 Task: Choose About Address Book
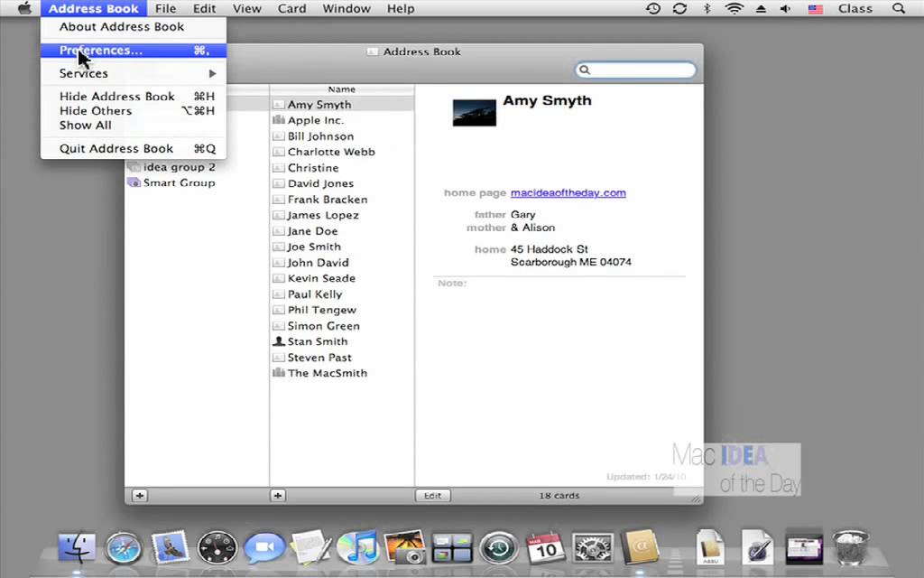pos(134,26)
